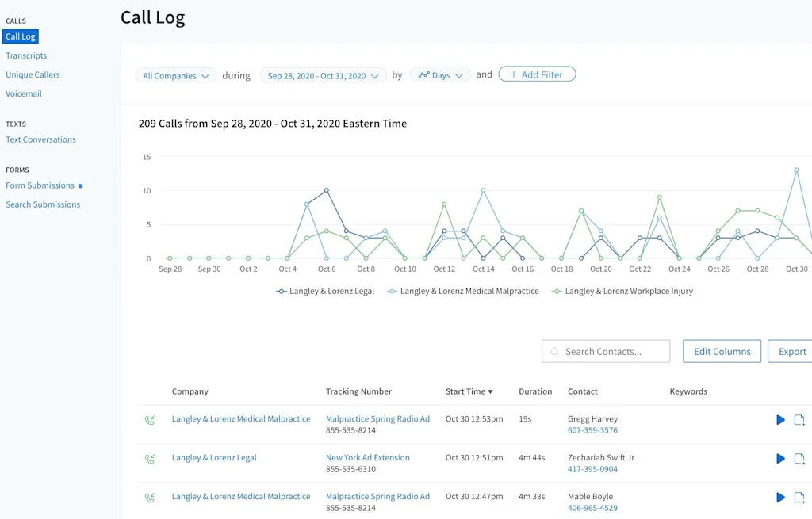Click the Keywords column header
Image resolution: width=812 pixels, height=519 pixels.
point(688,391)
